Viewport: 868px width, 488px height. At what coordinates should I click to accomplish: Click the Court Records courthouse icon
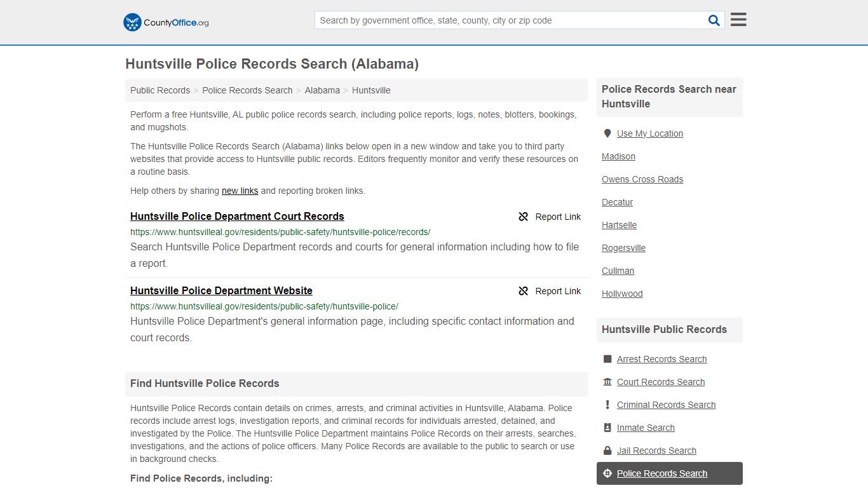(x=607, y=382)
